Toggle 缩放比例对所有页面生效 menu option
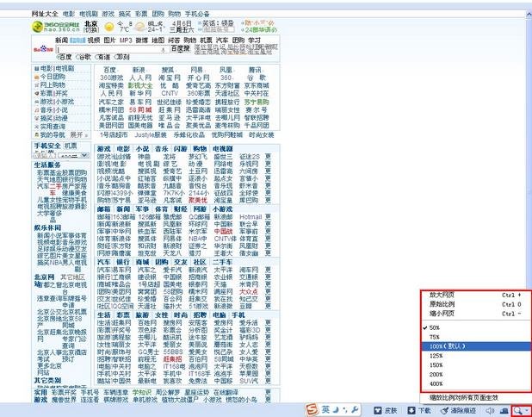 tap(476, 398)
